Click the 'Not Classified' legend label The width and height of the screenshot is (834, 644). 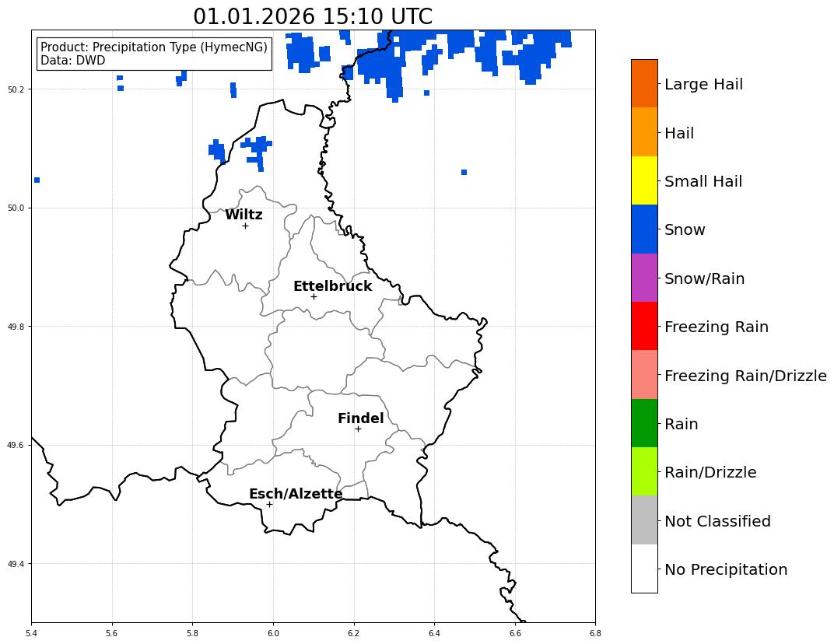point(717,521)
